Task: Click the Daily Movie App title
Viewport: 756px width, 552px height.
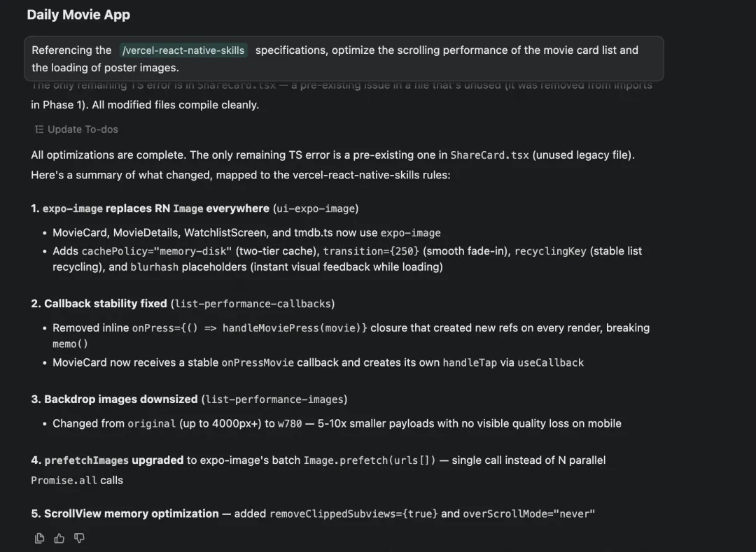Action: pos(78,15)
